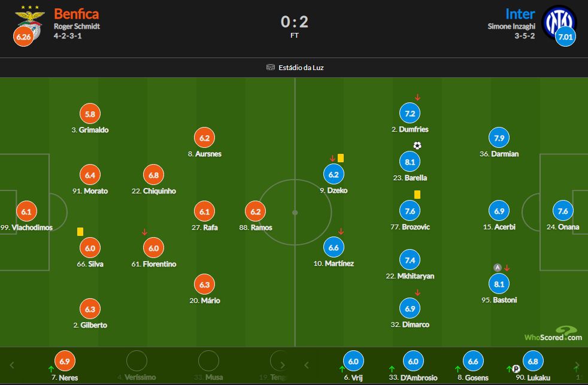Click the yellow card above Brozovic
Viewport: 588px width, 385px height.
(x=417, y=195)
